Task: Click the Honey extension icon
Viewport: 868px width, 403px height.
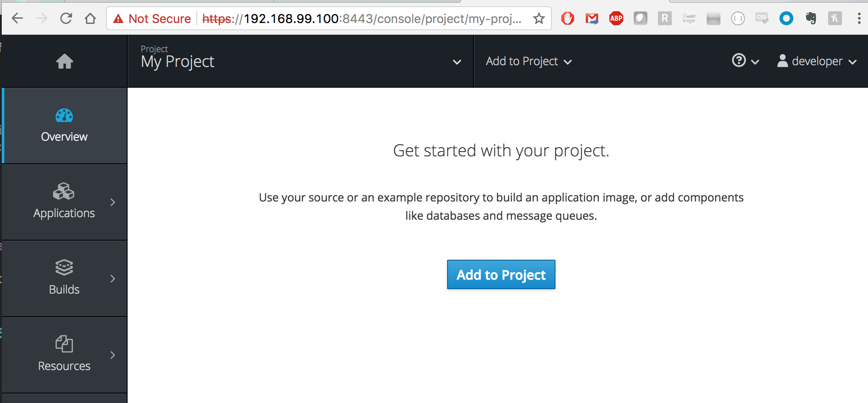Action: click(x=835, y=18)
